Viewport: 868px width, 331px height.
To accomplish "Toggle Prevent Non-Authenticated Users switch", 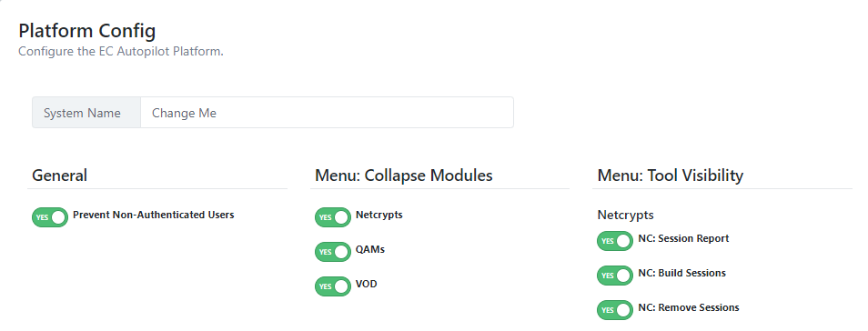I will coord(50,217).
